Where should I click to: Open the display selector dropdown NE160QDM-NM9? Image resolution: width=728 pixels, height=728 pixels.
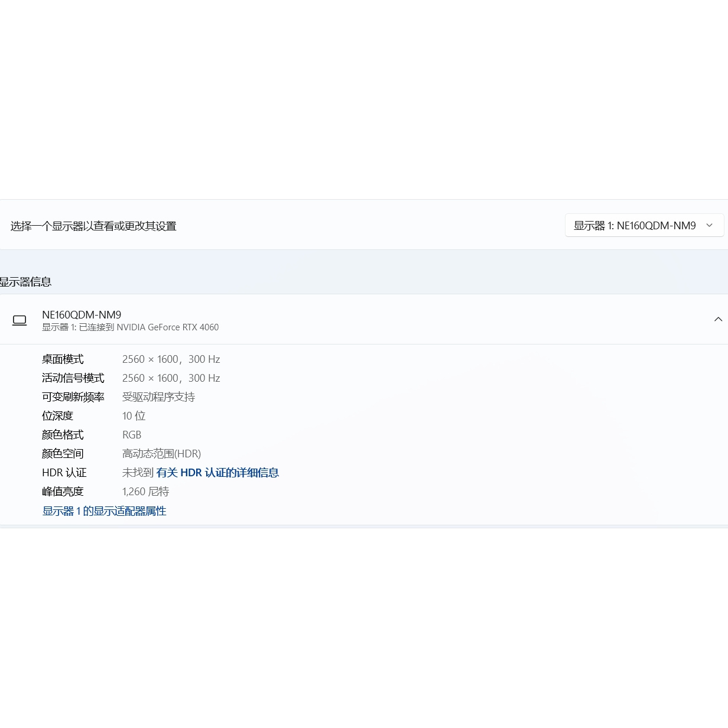(644, 225)
